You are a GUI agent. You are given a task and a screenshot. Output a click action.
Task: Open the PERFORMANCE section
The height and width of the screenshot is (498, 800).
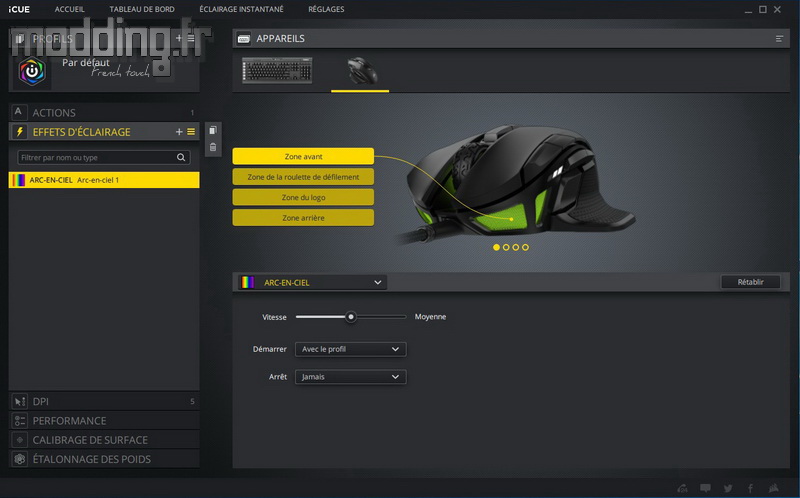104,421
